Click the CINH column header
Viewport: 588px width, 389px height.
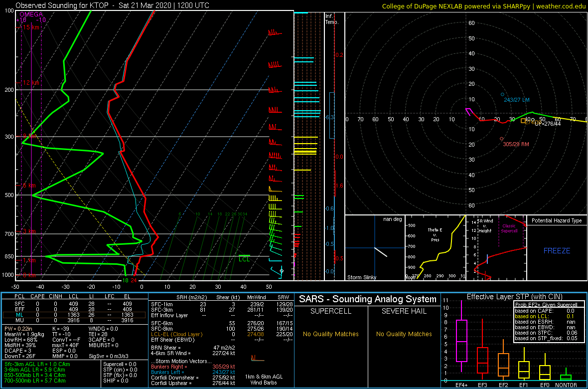pyautogui.click(x=56, y=297)
